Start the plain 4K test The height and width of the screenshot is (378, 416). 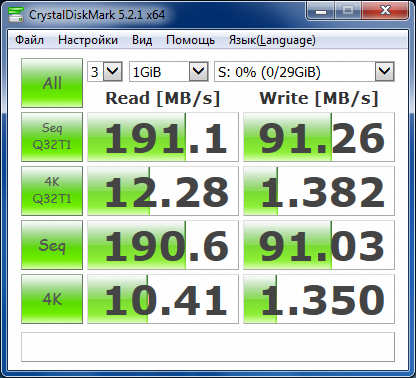coord(52,299)
